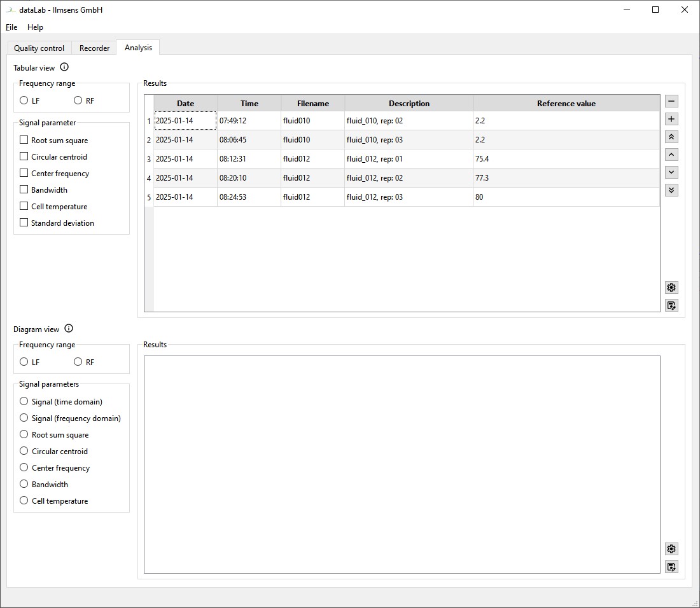Move row down with single down chevron

coord(671,172)
